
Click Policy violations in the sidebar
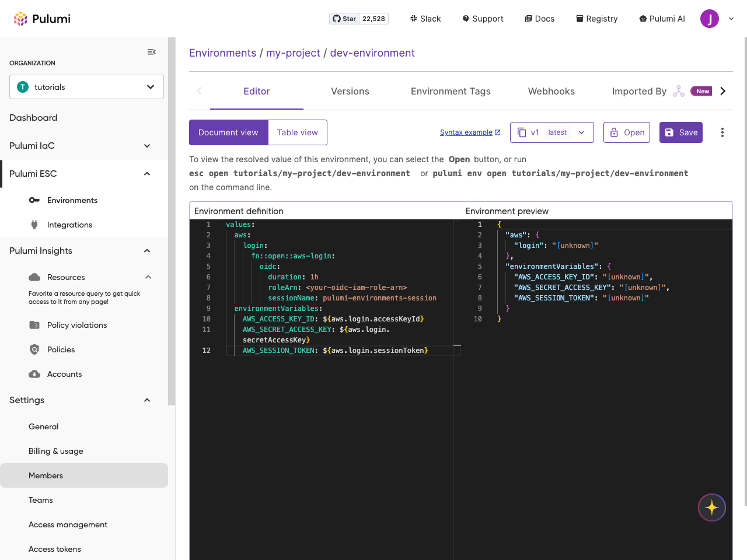(x=77, y=325)
